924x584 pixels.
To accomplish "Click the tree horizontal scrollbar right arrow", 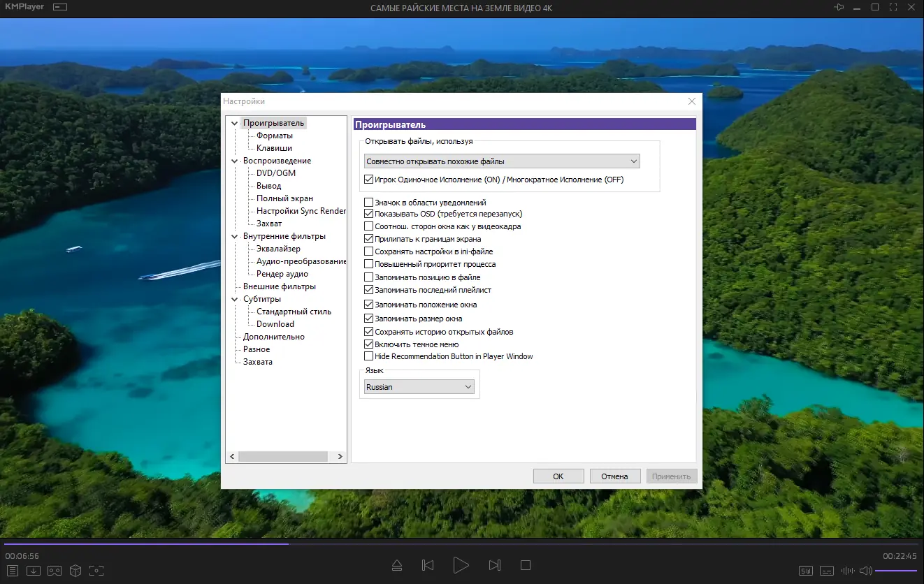I will click(340, 456).
